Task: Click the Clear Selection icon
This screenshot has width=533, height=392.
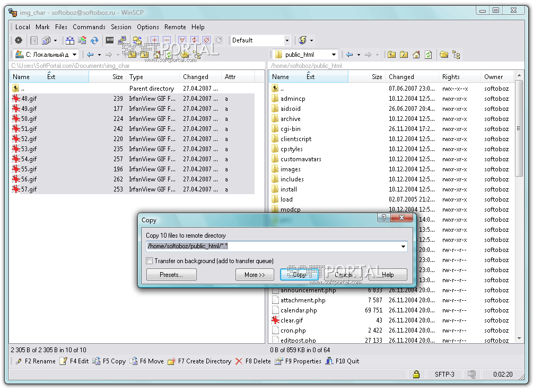Action: tap(207, 40)
